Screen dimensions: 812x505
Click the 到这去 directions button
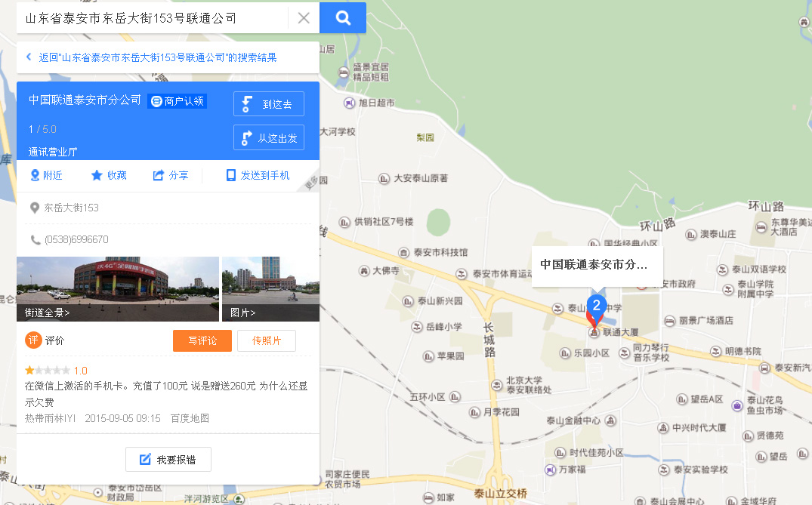[269, 104]
